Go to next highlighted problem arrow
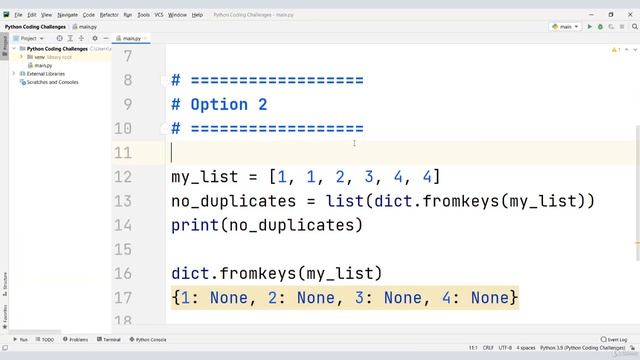 635,50
